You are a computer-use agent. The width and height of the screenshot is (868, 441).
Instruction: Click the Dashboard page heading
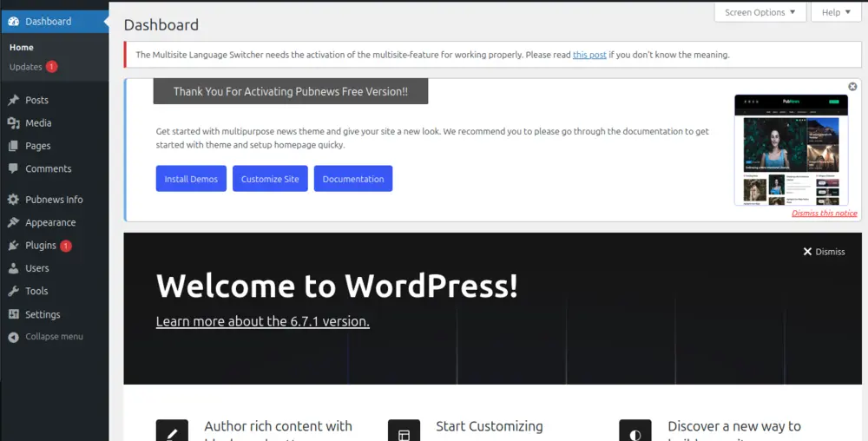[x=161, y=25]
